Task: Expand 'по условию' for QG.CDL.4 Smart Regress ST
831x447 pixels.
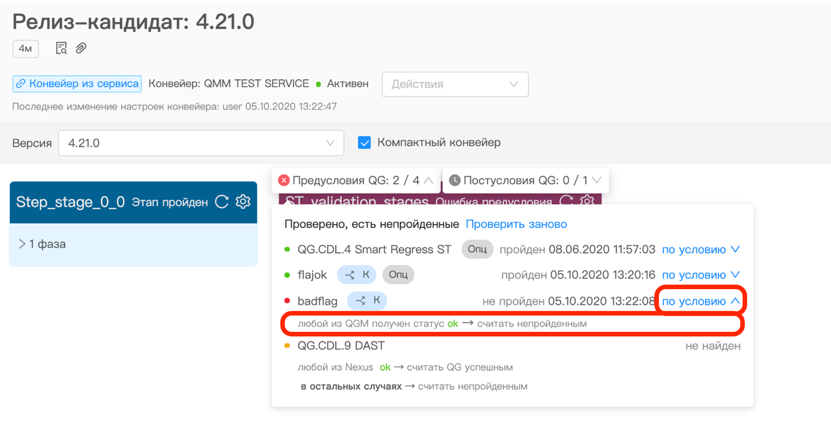Action: tap(701, 249)
